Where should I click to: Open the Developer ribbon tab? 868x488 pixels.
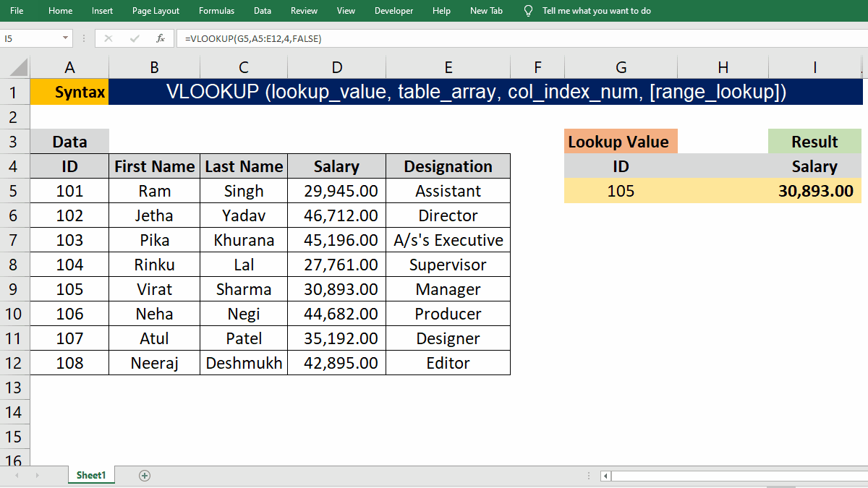click(393, 11)
